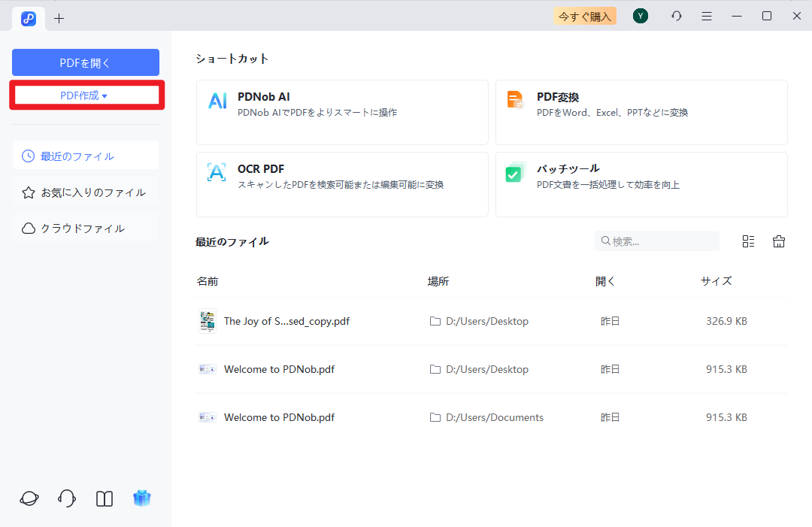Click the 今すぐ購入 purchase button

584,15
